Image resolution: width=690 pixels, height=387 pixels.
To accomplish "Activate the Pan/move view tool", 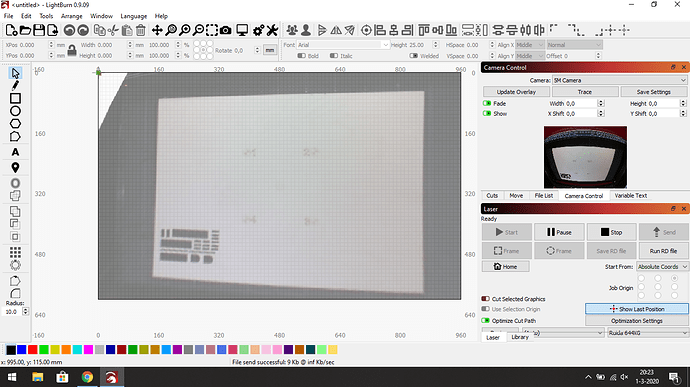I will tap(157, 30).
